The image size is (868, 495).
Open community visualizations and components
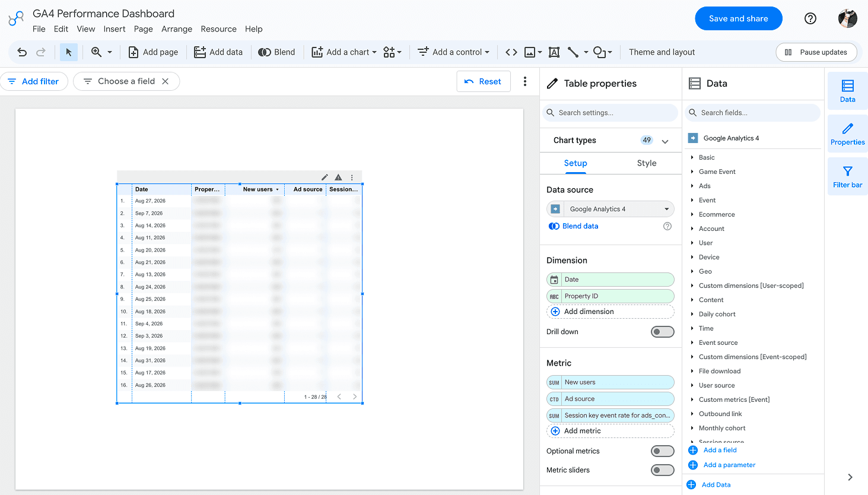[392, 52]
